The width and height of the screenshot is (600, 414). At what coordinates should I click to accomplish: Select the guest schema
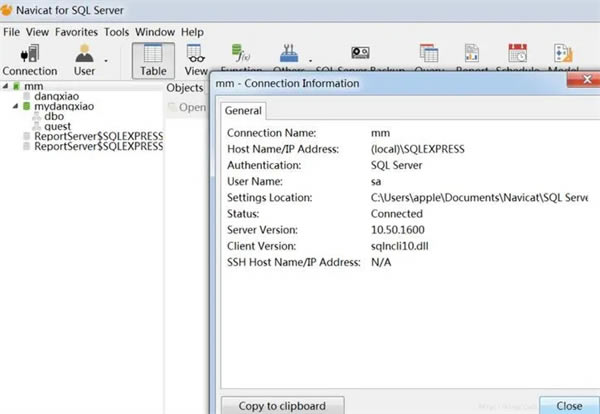tap(57, 126)
